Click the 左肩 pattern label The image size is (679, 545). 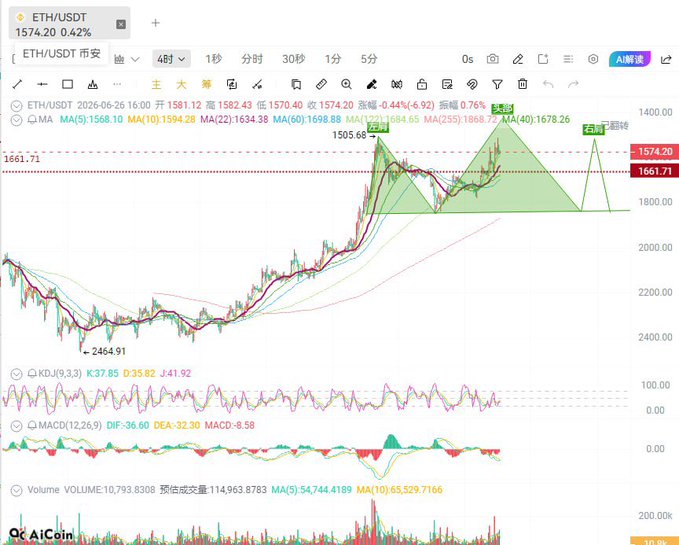point(378,127)
